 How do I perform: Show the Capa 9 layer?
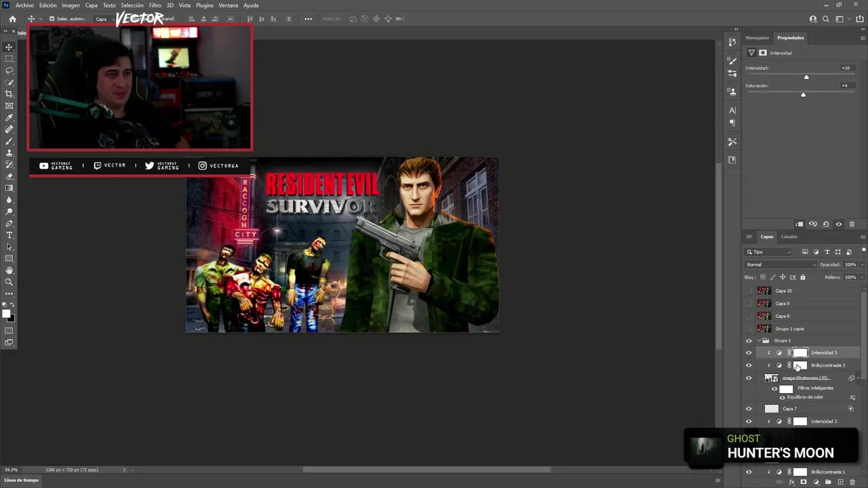[749, 304]
